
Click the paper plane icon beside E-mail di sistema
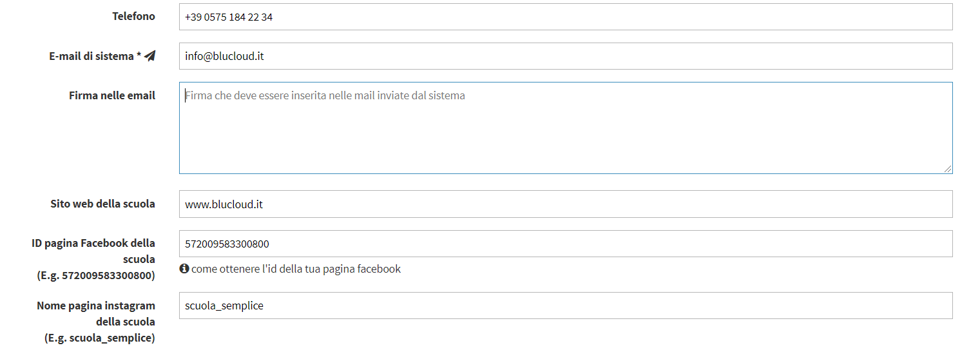(x=150, y=56)
